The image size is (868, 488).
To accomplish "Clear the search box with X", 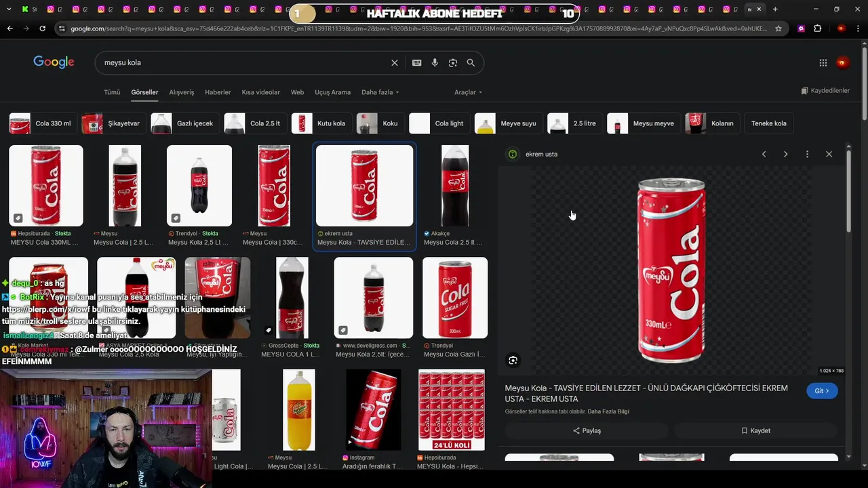I will tap(395, 62).
